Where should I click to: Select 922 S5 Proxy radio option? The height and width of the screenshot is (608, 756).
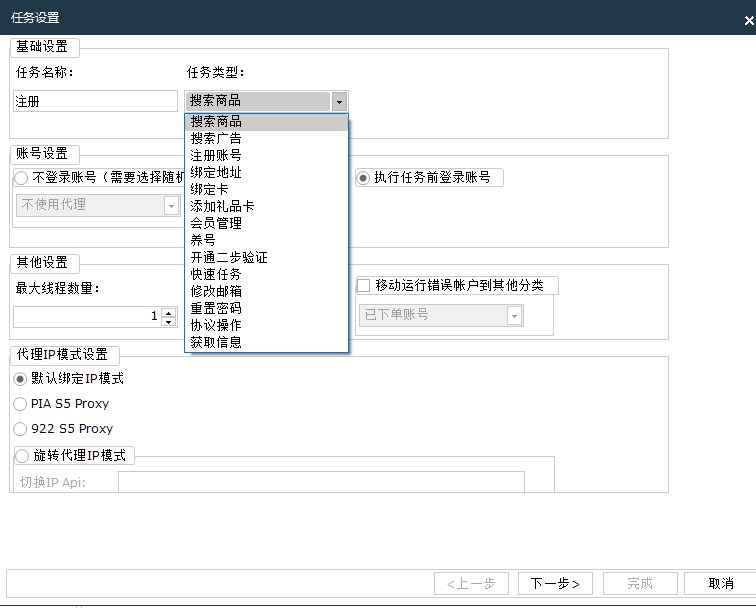(x=20, y=429)
